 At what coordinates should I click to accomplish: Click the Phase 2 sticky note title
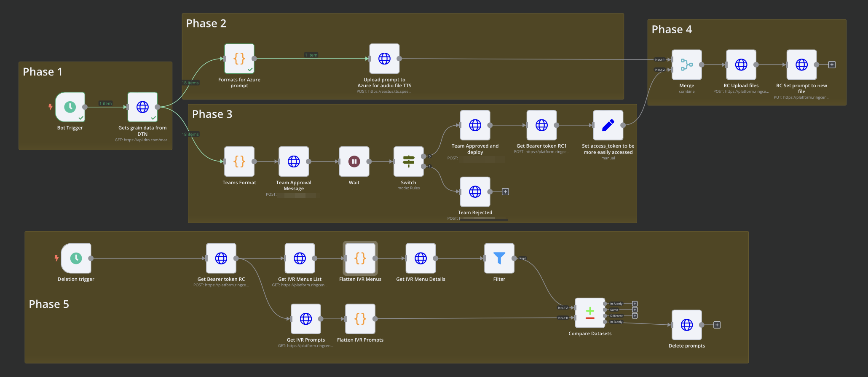[206, 23]
